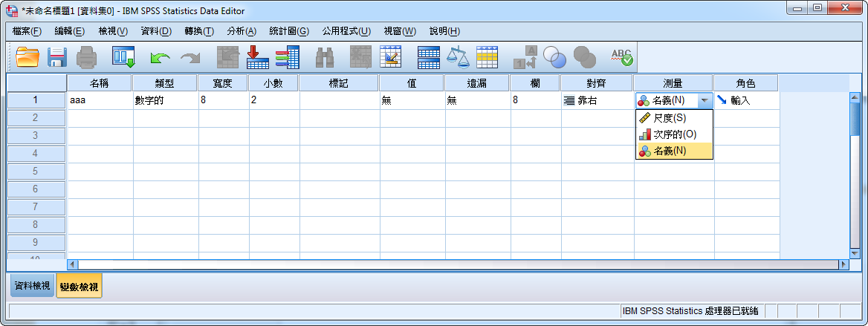Click the Value labels toolbar icon

pyautogui.click(x=525, y=56)
